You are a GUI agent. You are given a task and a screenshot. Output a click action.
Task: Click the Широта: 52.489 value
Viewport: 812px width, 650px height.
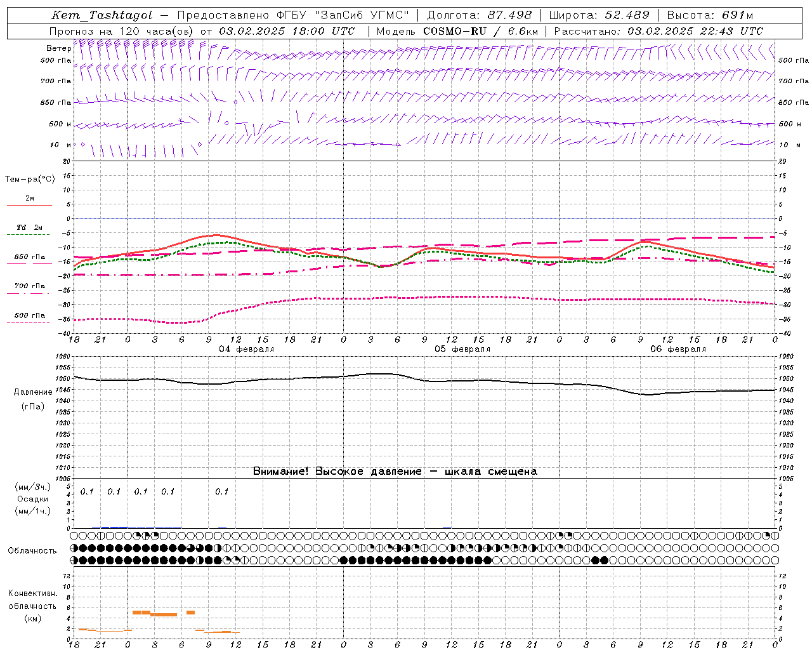pyautogui.click(x=599, y=15)
